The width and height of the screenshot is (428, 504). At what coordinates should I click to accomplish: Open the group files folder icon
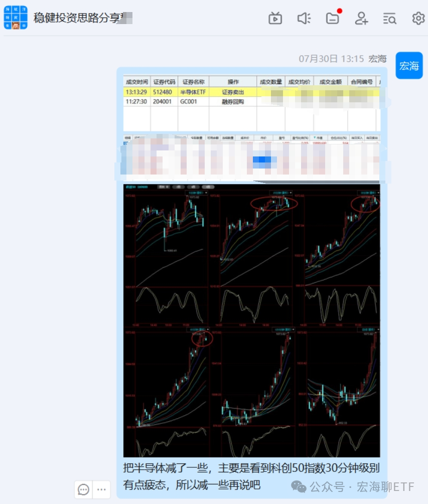coord(333,19)
